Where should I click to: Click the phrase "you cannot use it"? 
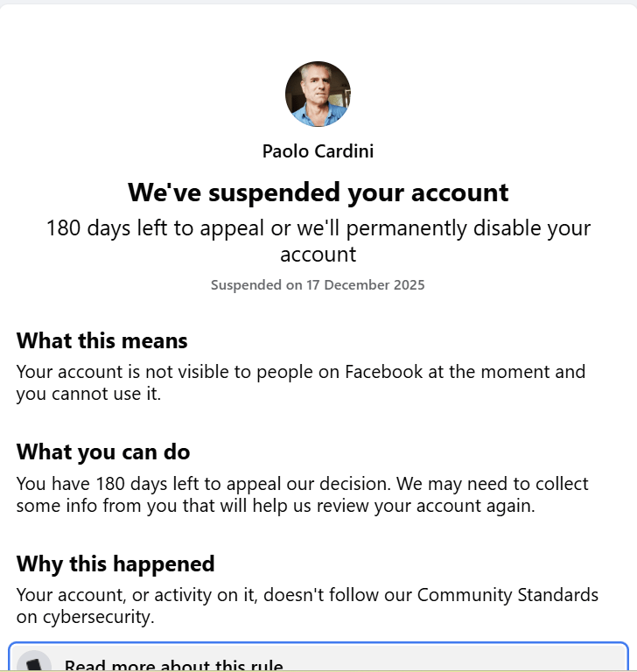[x=88, y=395]
